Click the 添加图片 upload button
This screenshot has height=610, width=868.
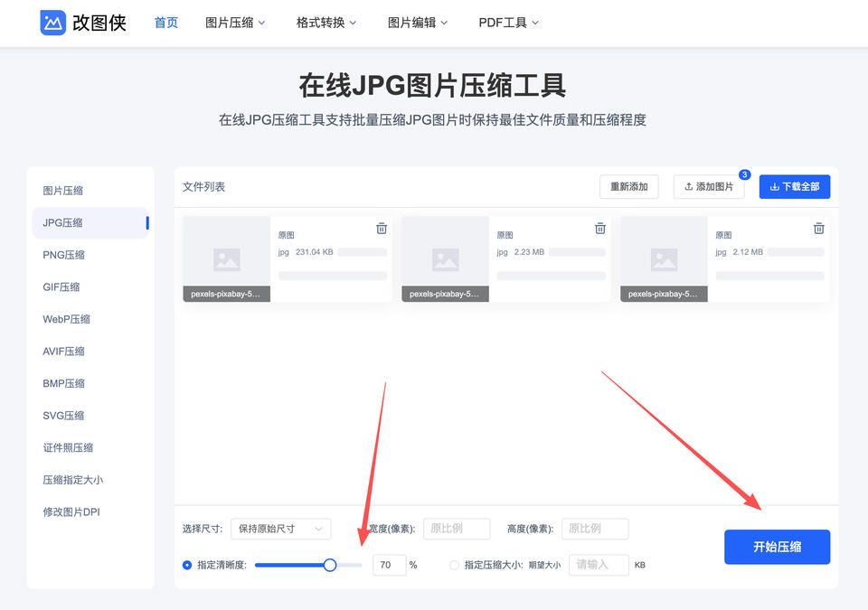click(x=709, y=186)
